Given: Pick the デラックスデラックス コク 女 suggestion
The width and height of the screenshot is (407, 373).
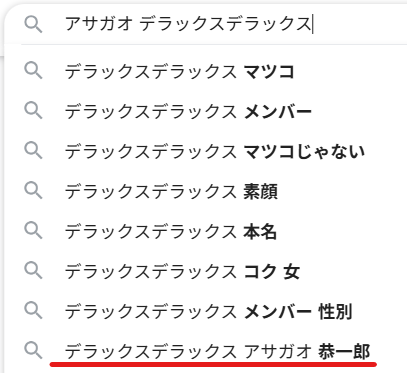Looking at the screenshot, I should 205,271.
